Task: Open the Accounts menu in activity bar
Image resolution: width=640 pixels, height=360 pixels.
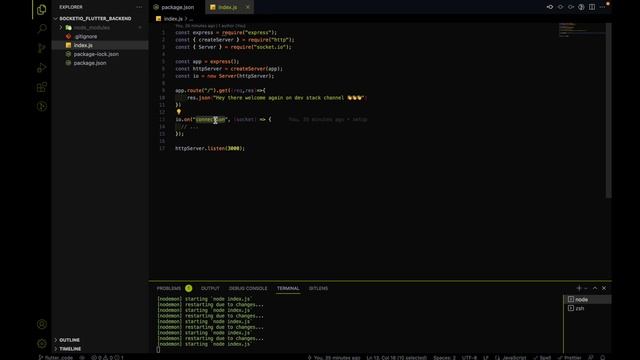Action: tap(41, 324)
